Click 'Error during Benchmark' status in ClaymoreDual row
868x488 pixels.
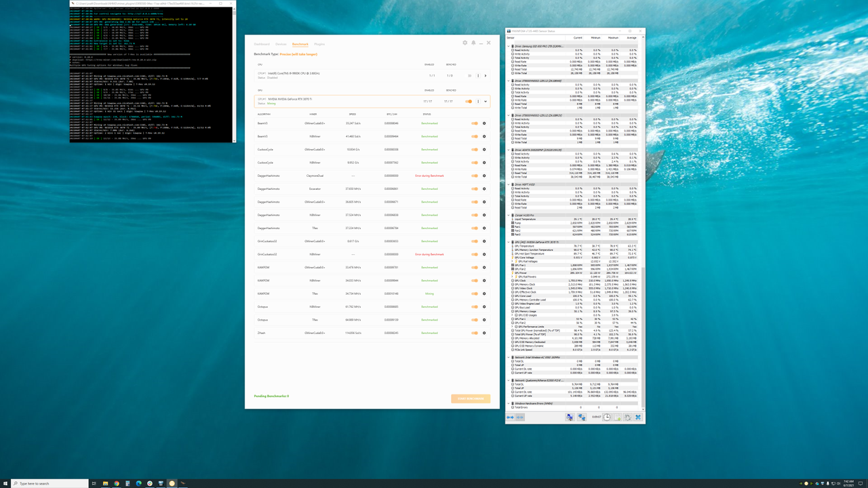429,176
